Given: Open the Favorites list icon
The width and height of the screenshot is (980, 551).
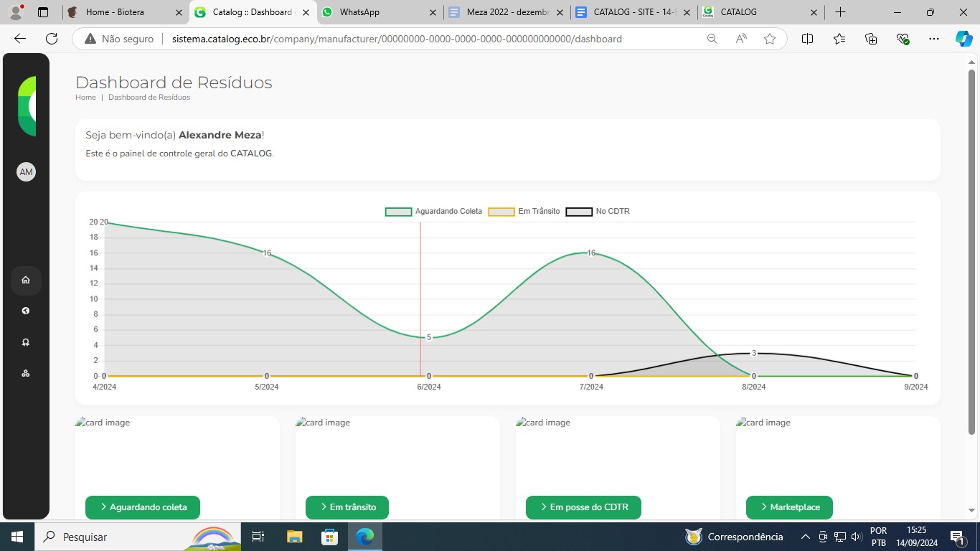Looking at the screenshot, I should (839, 39).
